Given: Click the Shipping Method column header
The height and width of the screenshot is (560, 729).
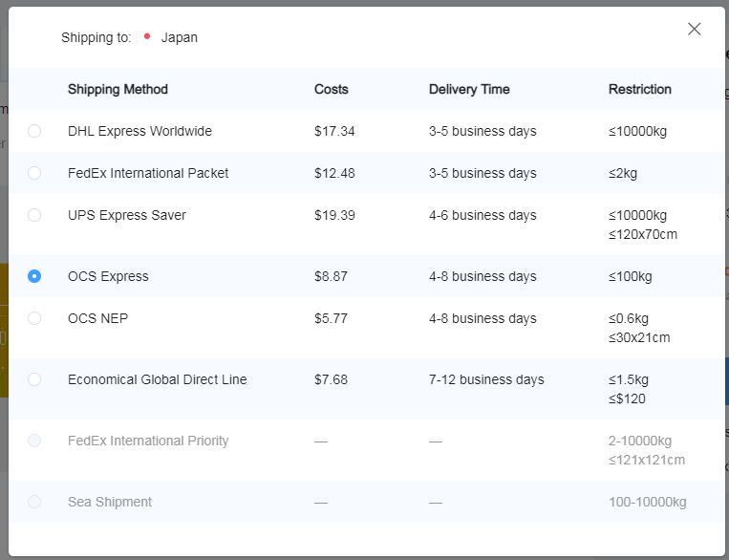Looking at the screenshot, I should [x=118, y=89].
